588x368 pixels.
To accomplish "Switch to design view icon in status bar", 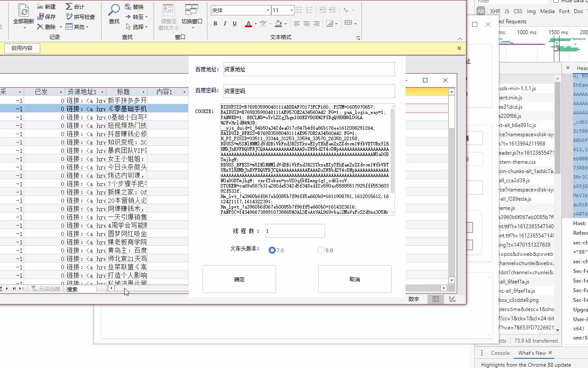I will 452,299.
